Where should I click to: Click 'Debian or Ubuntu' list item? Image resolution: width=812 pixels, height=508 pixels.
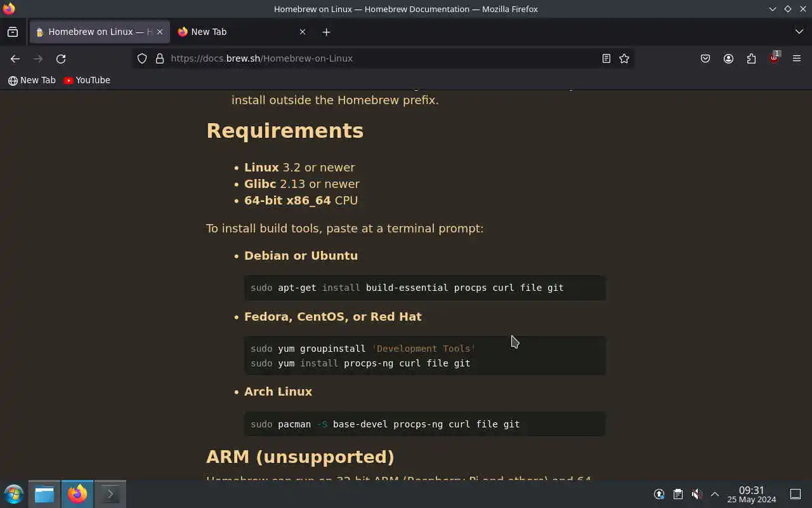(x=301, y=256)
